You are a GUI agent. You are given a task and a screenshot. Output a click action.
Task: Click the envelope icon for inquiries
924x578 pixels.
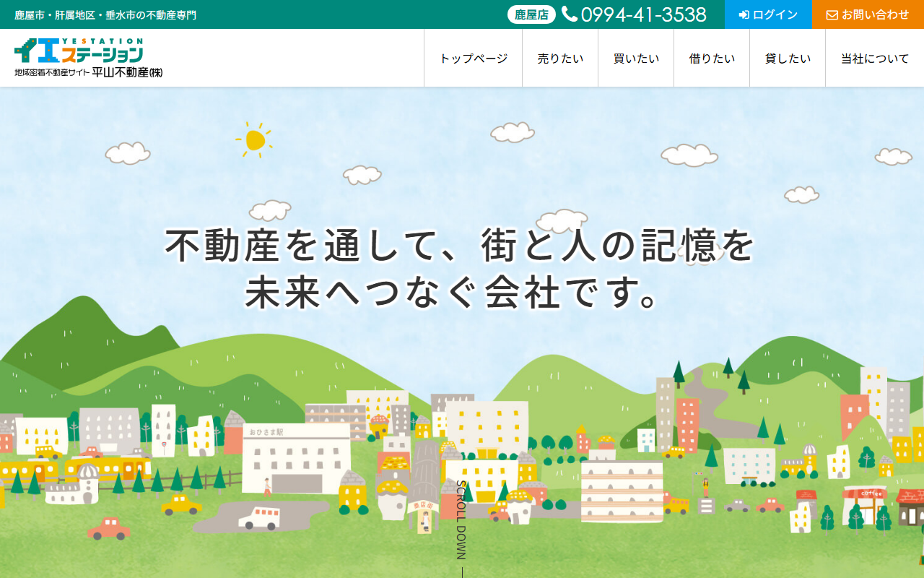click(832, 14)
